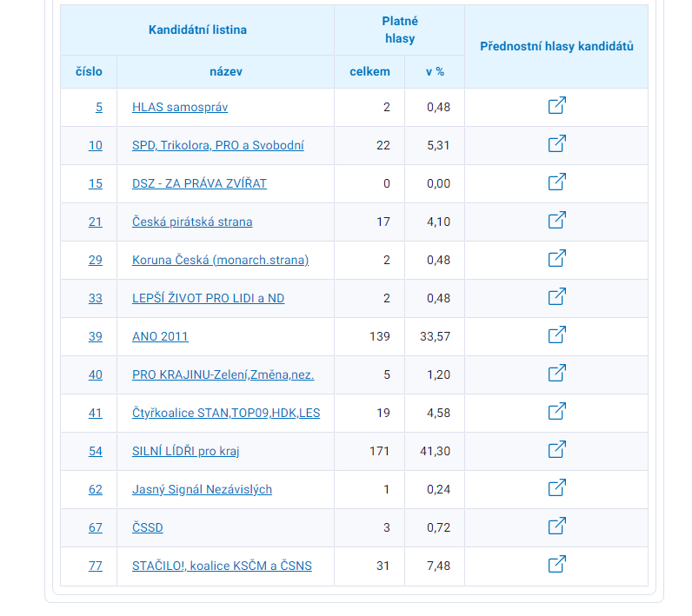
Task: Open preferential votes icon for SILNÍ LÍDŘI row
Action: pyautogui.click(x=556, y=450)
